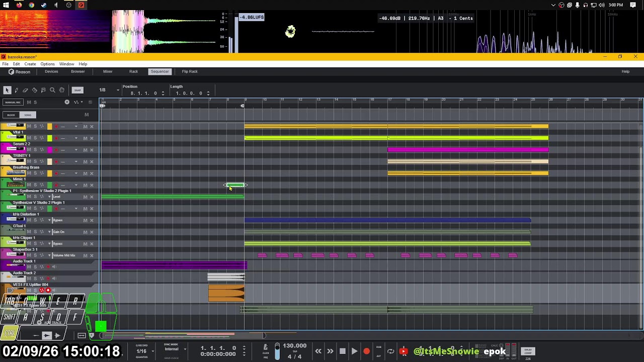Select the Hand tool
Screen dimensions: 644x362
point(61,90)
